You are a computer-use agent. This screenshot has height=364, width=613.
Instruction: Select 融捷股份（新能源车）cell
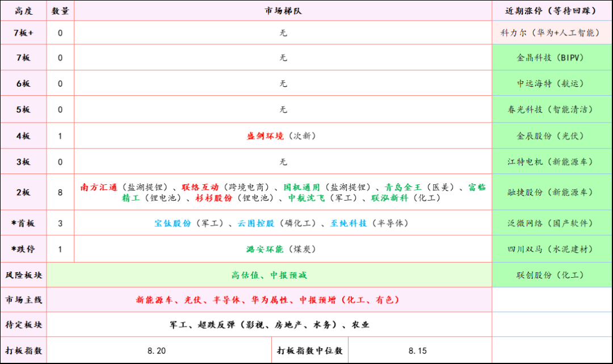(552, 192)
